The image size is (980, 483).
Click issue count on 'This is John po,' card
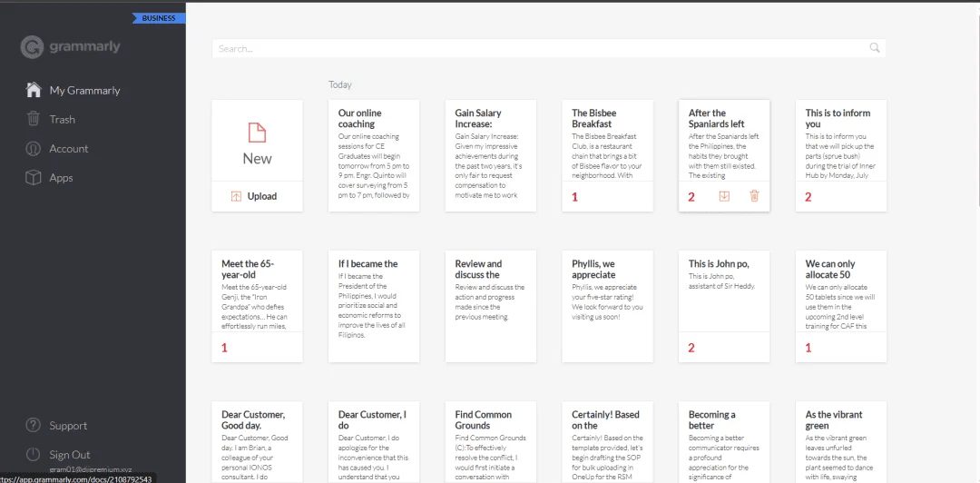pos(691,348)
